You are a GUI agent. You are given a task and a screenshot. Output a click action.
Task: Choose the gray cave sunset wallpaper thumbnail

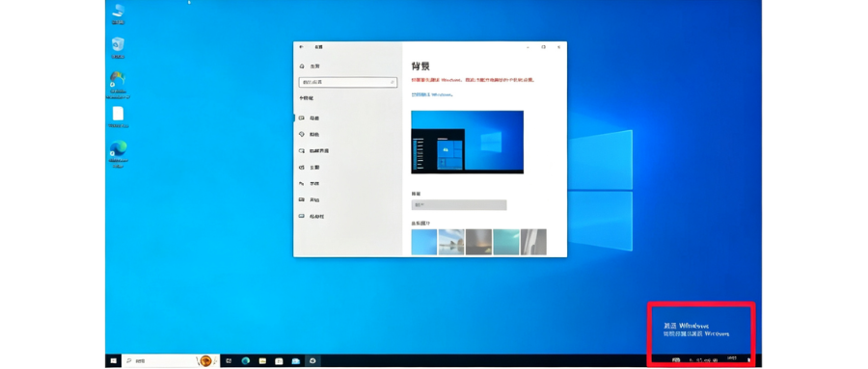[478, 242]
